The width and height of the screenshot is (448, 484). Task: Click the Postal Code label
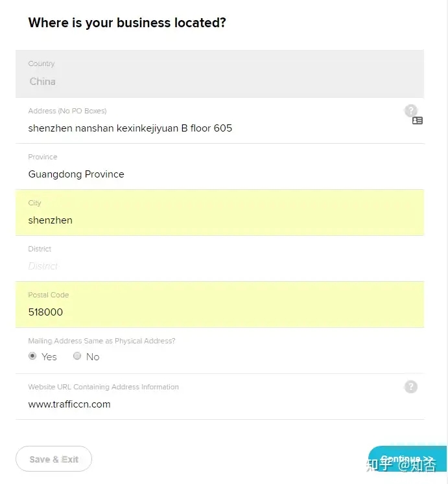[x=48, y=295]
